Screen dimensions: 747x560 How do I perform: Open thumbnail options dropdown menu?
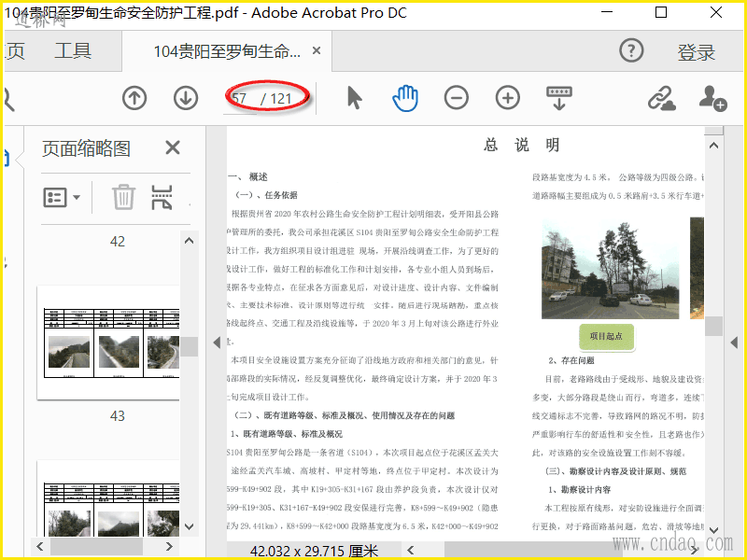(62, 197)
